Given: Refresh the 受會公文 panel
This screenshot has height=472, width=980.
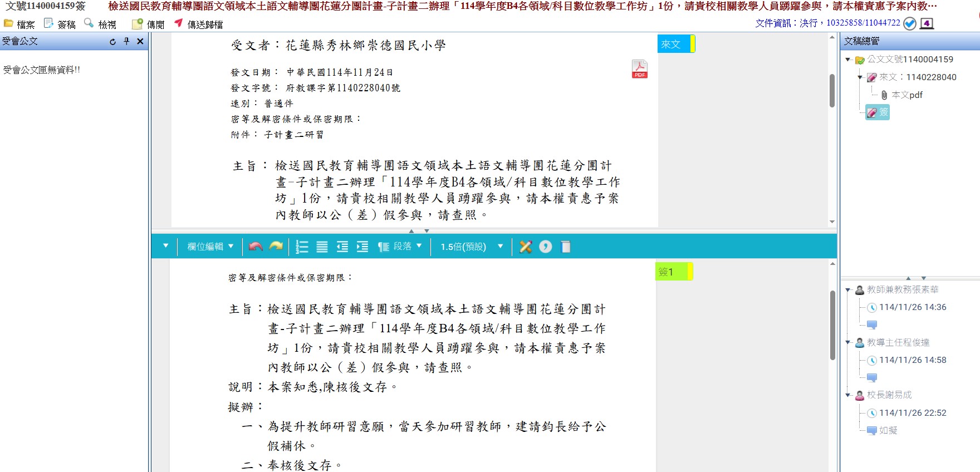Looking at the screenshot, I should tap(113, 41).
